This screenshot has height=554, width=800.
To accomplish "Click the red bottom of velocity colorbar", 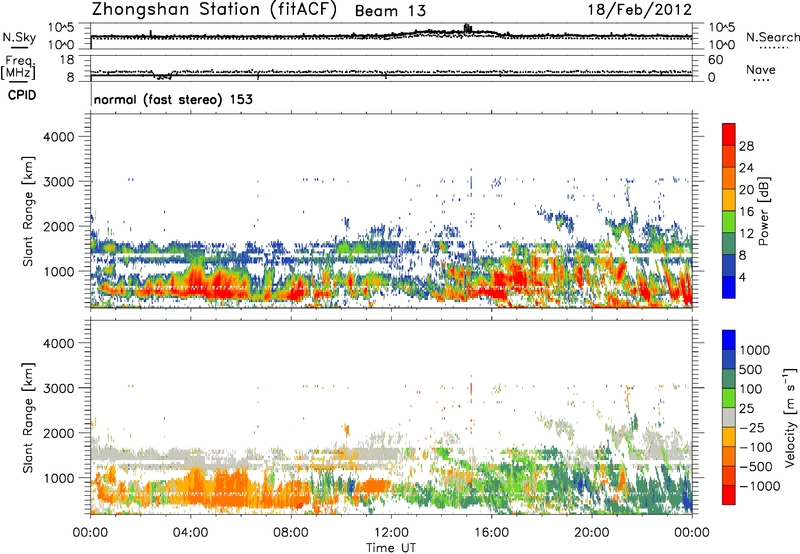I will (x=729, y=495).
